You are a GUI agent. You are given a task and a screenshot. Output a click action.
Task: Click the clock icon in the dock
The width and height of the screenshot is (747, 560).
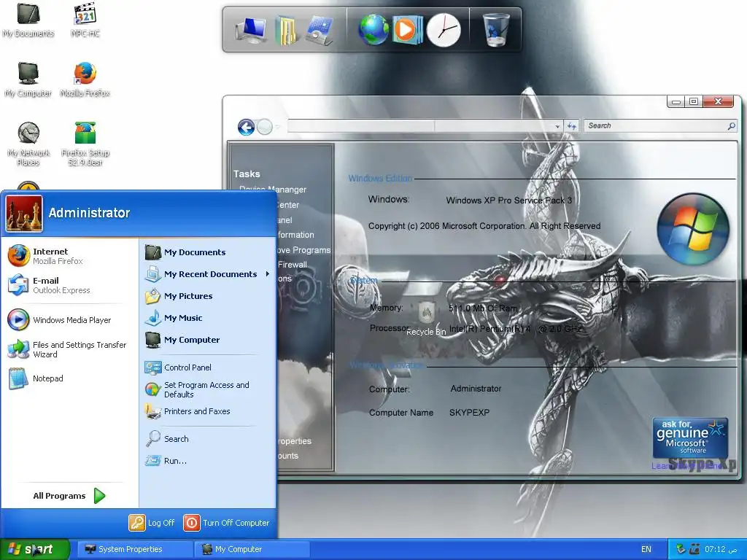click(x=444, y=29)
